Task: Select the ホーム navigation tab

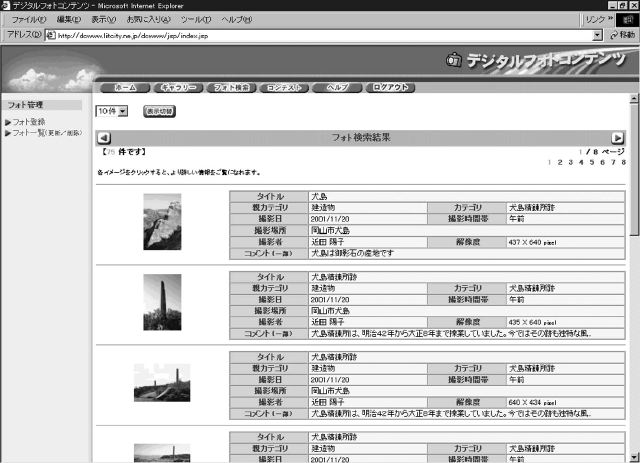Action: point(125,87)
